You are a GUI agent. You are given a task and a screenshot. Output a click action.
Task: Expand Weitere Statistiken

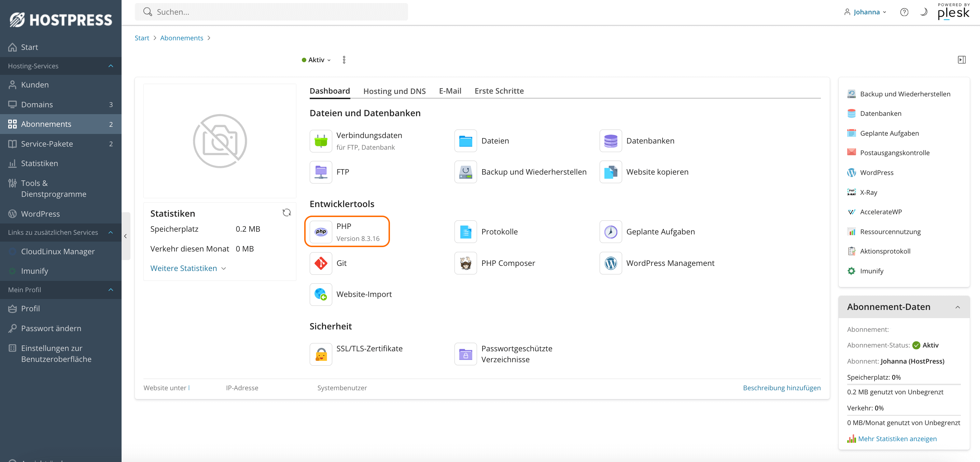188,268
